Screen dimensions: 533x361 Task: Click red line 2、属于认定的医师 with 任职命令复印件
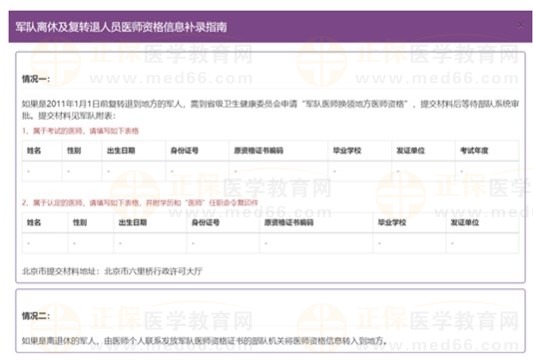tap(140, 203)
